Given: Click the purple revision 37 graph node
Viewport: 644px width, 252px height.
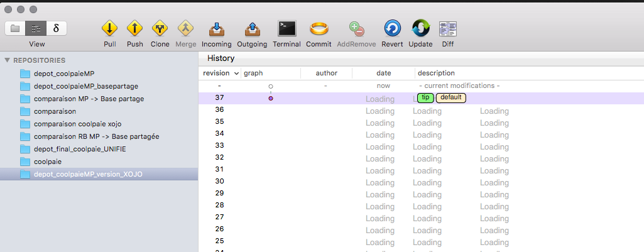Looking at the screenshot, I should tap(271, 98).
